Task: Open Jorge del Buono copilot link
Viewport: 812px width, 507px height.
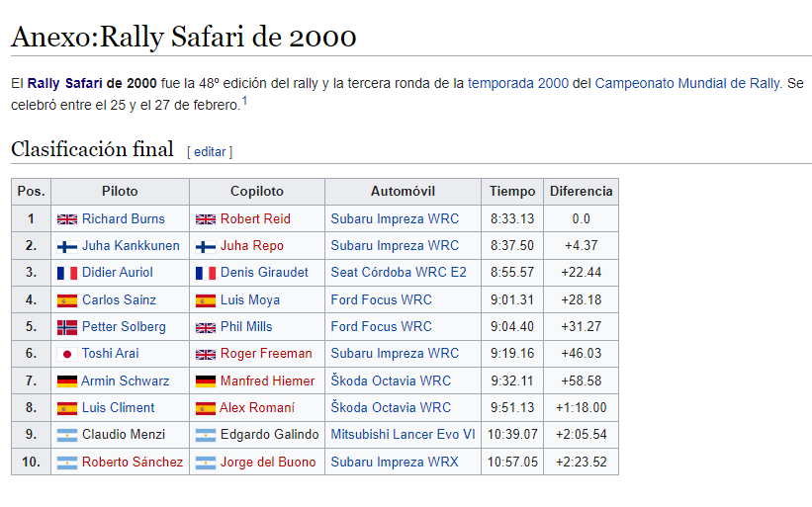Action: click(x=268, y=462)
